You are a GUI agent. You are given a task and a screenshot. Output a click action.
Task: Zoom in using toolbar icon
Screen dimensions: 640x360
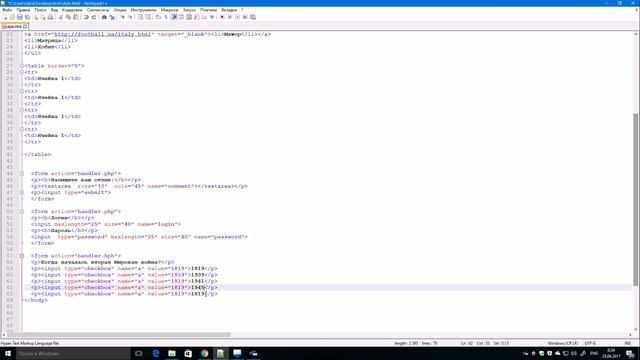click(122, 17)
